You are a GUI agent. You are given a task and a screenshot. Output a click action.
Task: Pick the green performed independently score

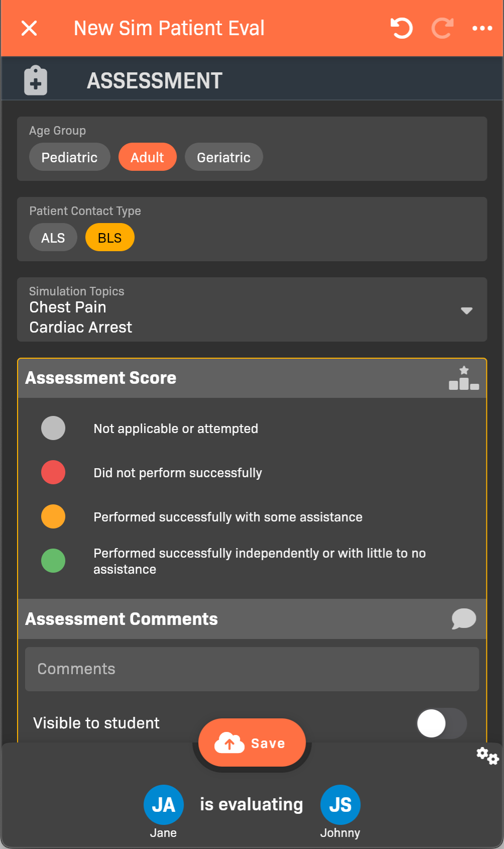[53, 561]
